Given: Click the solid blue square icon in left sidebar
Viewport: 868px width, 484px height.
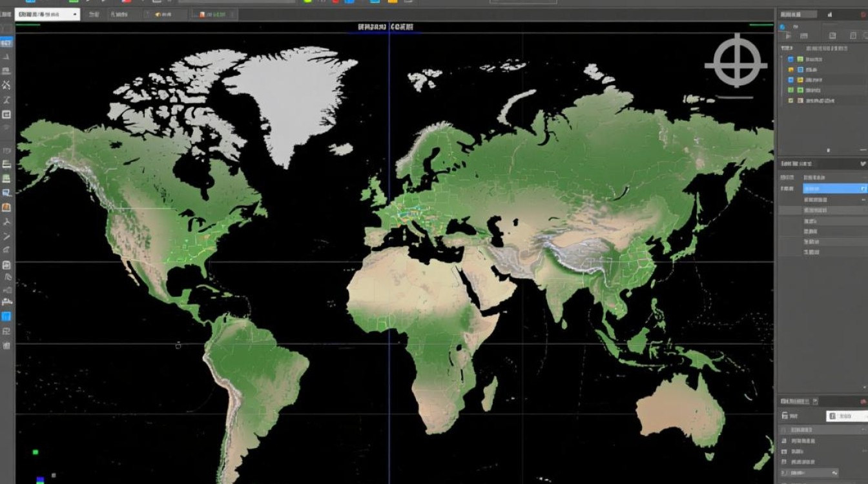Looking at the screenshot, I should 6,317.
